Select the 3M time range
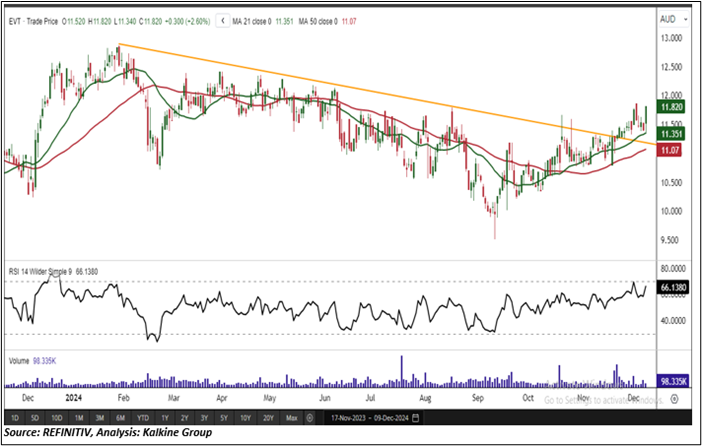 [99, 418]
